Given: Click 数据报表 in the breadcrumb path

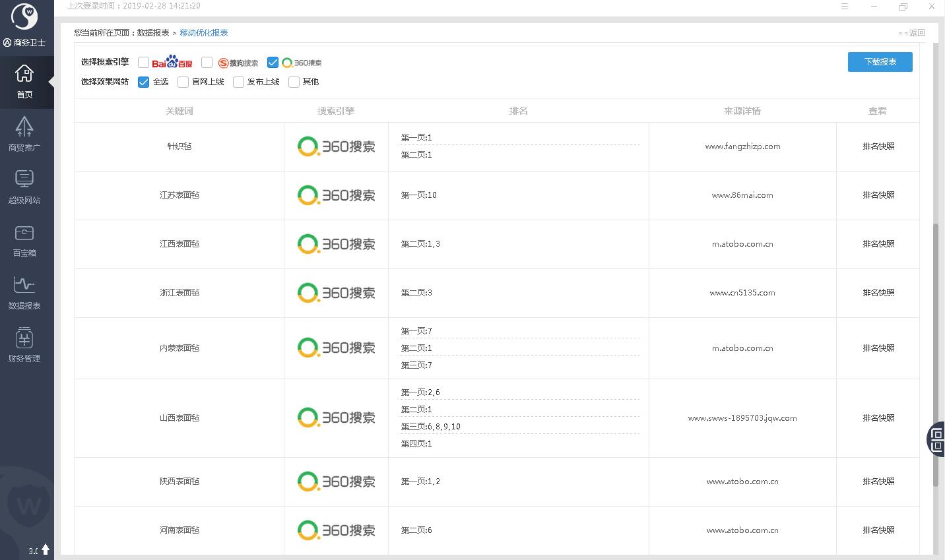Looking at the screenshot, I should 153,33.
